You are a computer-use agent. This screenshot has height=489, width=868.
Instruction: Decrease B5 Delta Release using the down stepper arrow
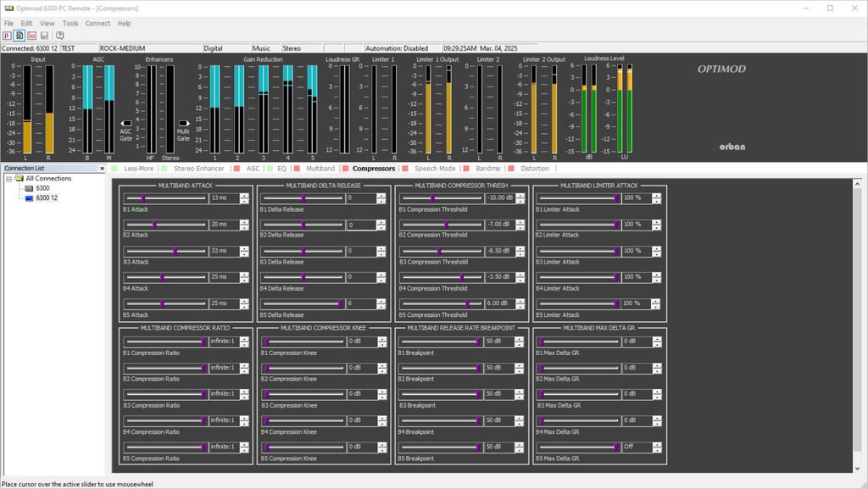coord(381,306)
